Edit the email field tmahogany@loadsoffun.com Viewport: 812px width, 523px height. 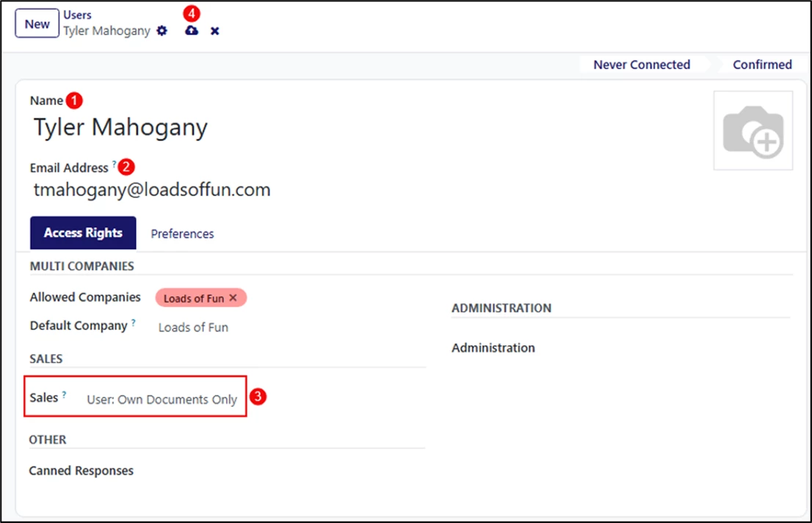point(152,190)
